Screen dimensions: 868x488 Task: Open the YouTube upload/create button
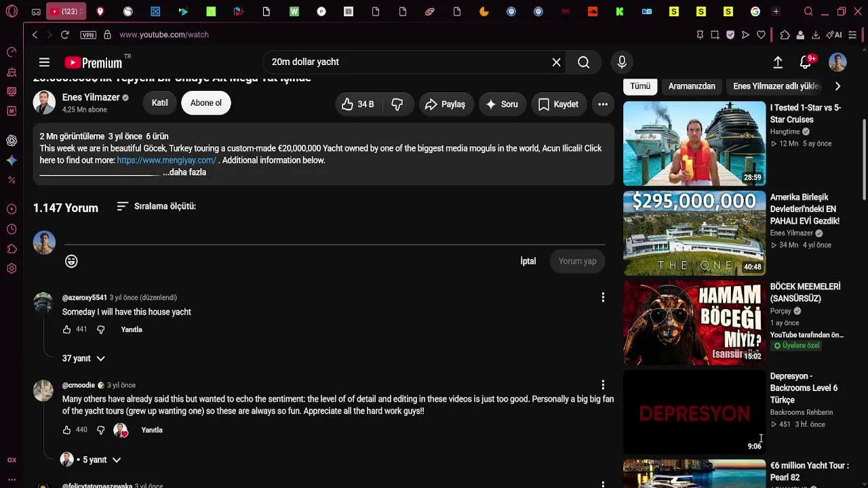(778, 62)
